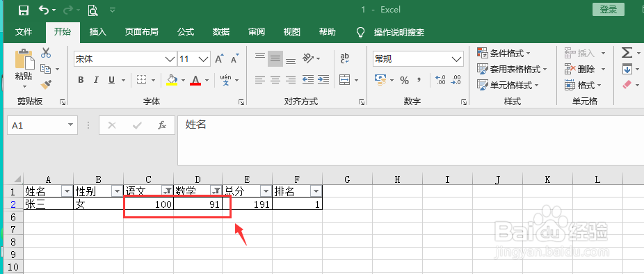This screenshot has height=274, width=644.
Task: Toggle Underline formatting
Action: click(x=111, y=80)
